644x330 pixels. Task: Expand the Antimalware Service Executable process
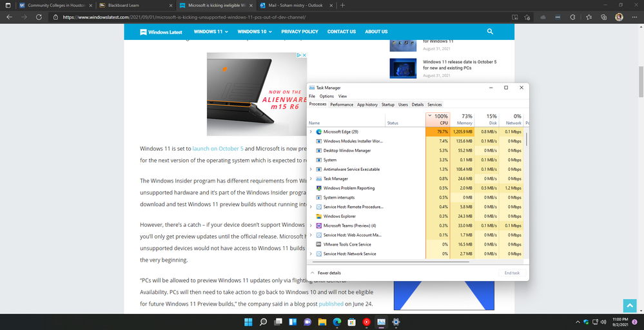pyautogui.click(x=311, y=169)
